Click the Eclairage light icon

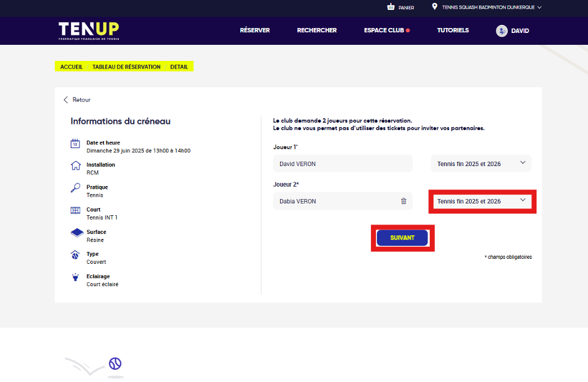(x=75, y=277)
